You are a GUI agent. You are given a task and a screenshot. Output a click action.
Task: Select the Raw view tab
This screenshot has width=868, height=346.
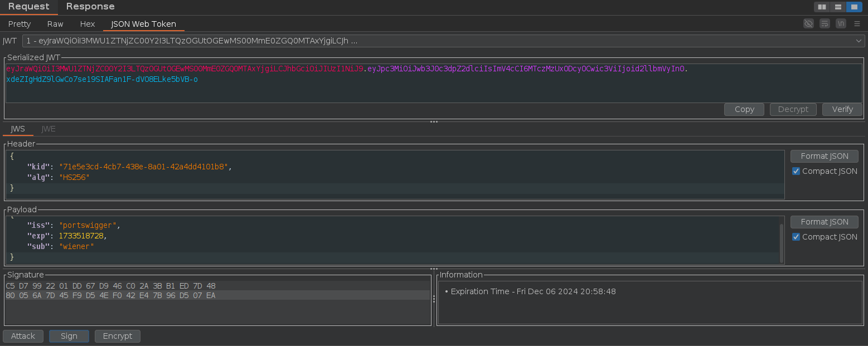[x=55, y=24]
